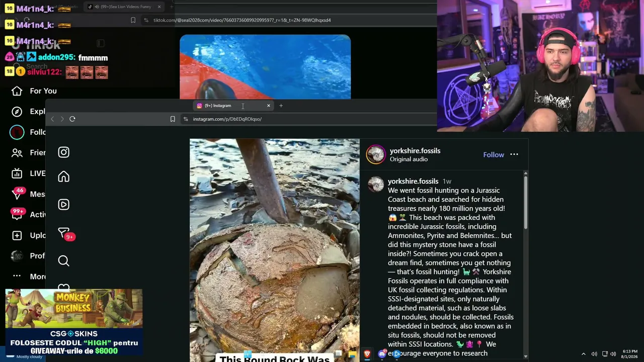
Task: Go back in the Instagram browser window
Action: tap(52, 119)
